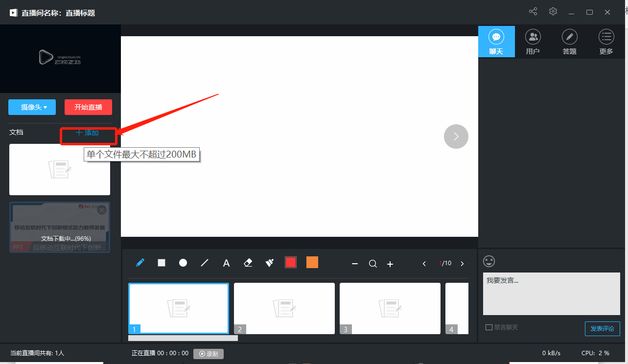The image size is (628, 364).
Task: Click the 我要发言 chat input box
Action: coord(552,294)
